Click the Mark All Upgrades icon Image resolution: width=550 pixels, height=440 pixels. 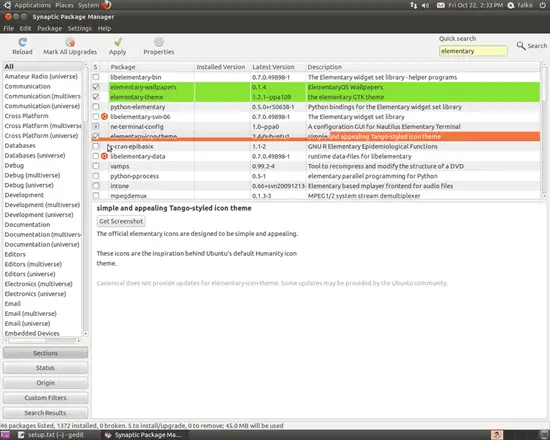click(70, 42)
